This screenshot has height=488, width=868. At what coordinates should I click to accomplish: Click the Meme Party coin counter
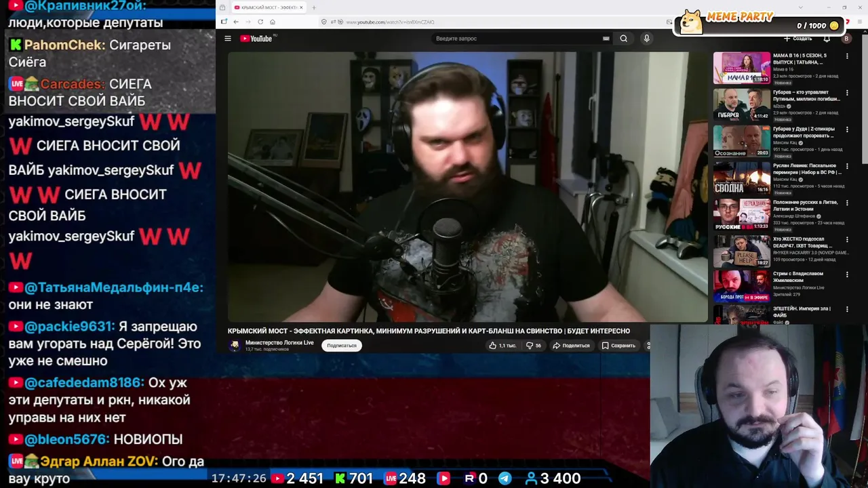818,26
